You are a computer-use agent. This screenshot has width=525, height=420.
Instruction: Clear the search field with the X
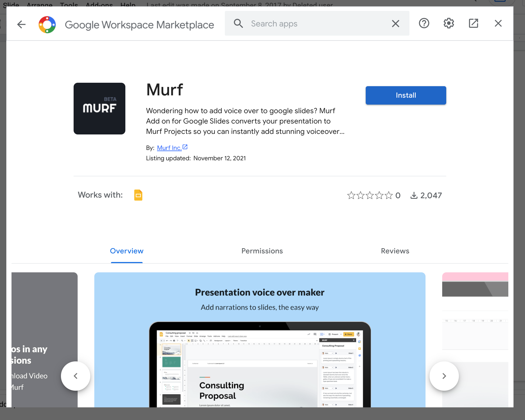click(x=396, y=24)
